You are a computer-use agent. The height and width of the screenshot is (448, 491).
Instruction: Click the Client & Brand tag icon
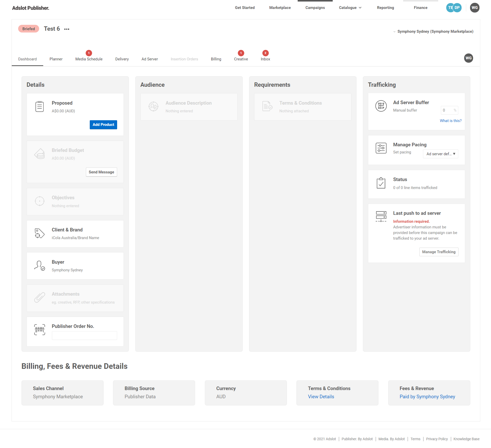[39, 233]
